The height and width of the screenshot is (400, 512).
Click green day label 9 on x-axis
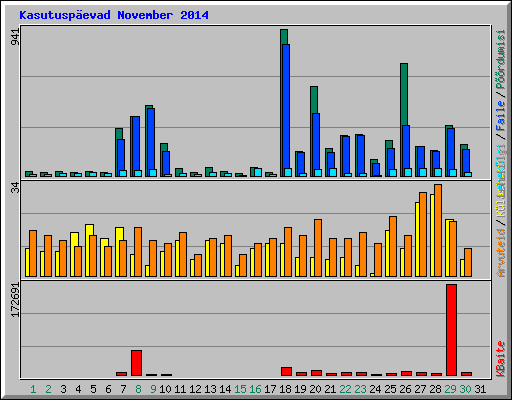click(x=153, y=389)
